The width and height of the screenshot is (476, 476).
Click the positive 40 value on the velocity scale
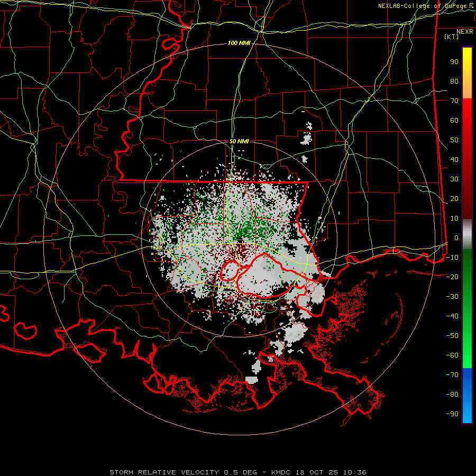click(454, 159)
